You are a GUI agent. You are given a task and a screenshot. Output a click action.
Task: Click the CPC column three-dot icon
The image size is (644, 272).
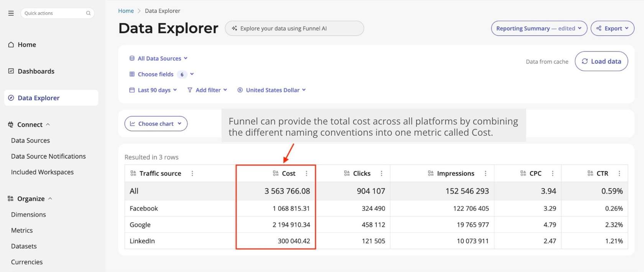[x=552, y=174]
